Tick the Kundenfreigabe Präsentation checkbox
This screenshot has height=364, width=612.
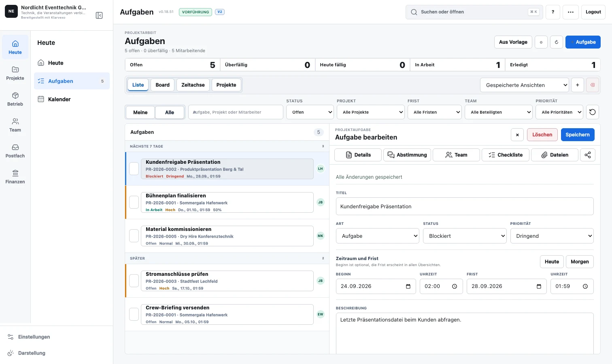point(134,169)
